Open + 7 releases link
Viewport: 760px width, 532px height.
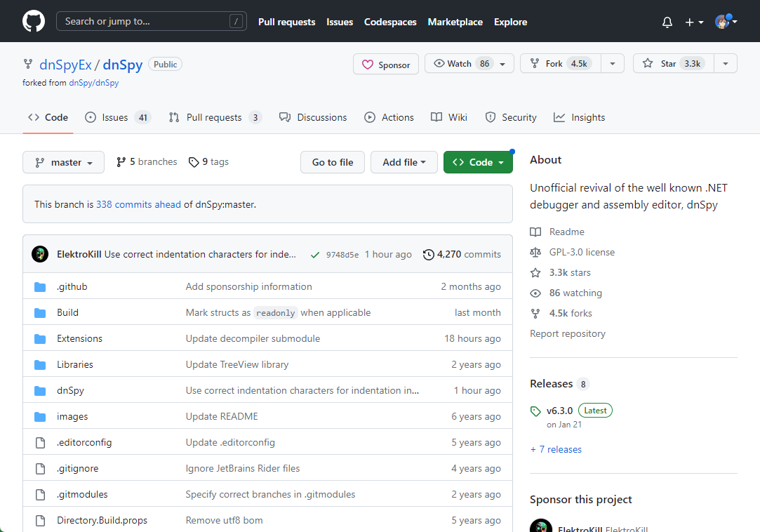coord(556,450)
